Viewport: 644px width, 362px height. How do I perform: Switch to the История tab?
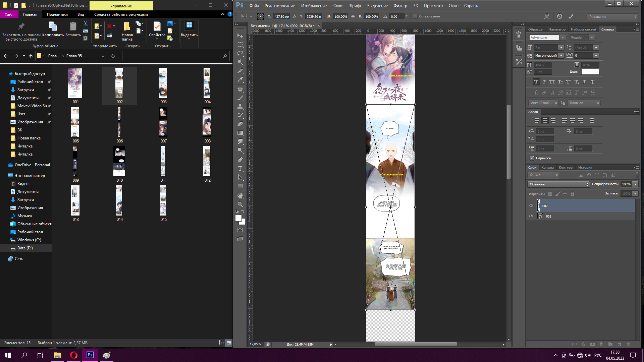(585, 167)
